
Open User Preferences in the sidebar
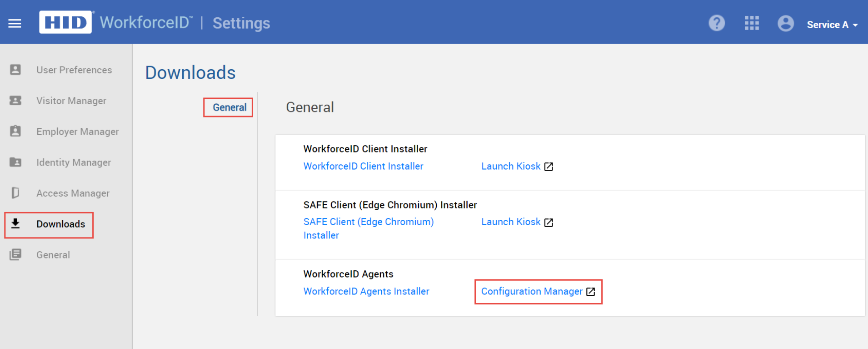click(x=74, y=70)
